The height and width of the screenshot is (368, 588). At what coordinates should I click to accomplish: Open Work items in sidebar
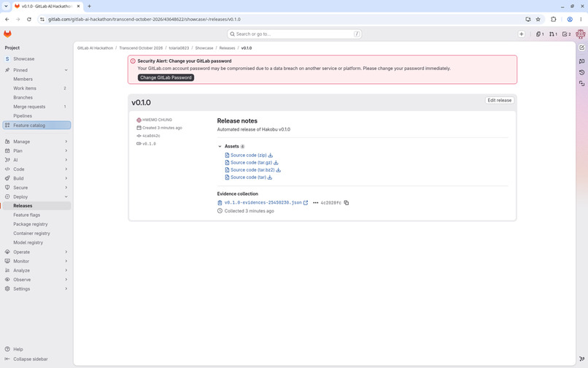tap(36, 88)
